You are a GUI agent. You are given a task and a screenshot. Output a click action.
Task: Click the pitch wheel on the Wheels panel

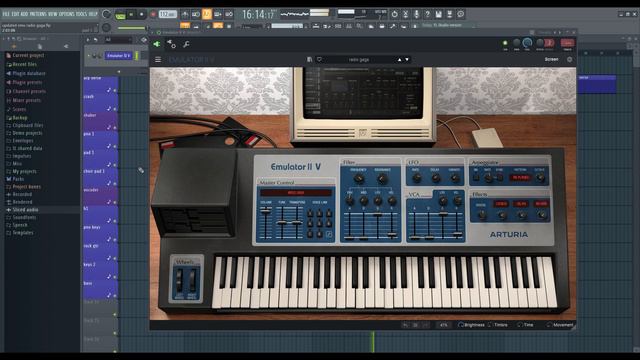click(179, 280)
